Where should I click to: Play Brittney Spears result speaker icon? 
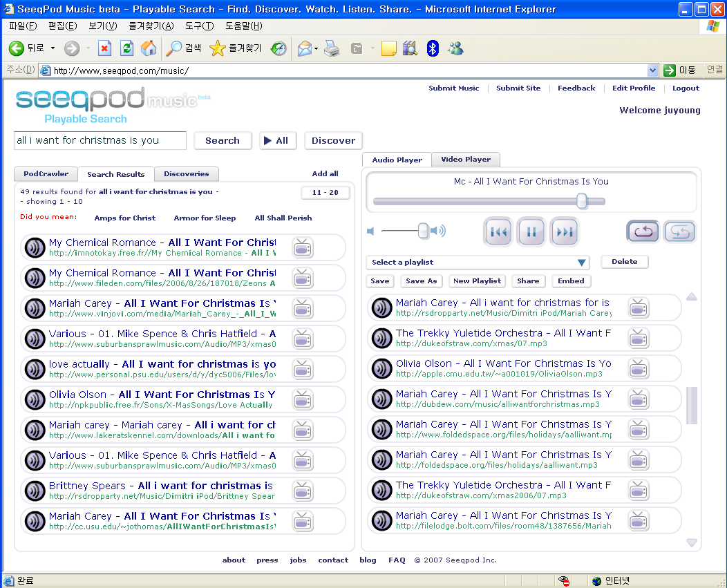(x=35, y=491)
